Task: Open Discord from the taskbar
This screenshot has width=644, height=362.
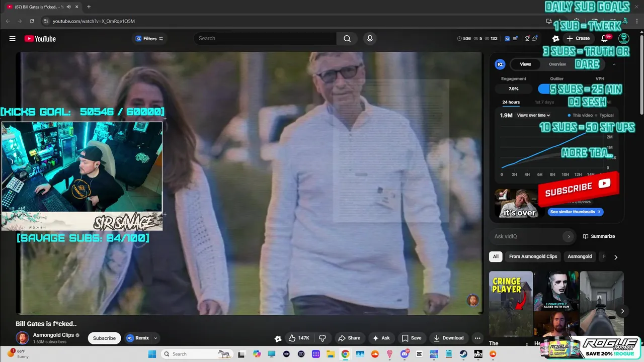Action: pos(405,354)
